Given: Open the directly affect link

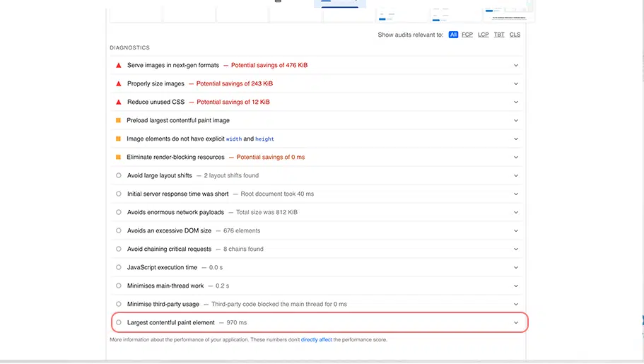Looking at the screenshot, I should point(316,340).
